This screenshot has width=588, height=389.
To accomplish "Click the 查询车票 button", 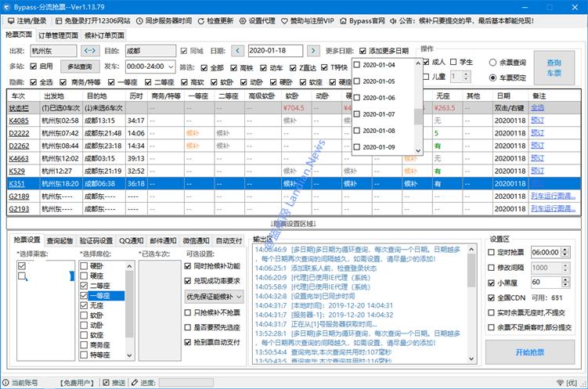I will pos(554,68).
